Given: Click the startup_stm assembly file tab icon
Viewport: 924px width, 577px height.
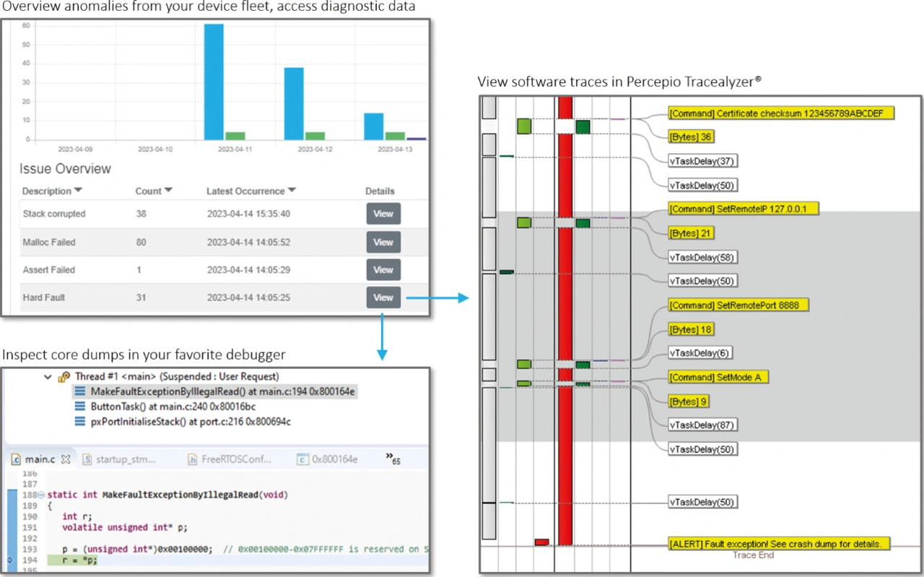Looking at the screenshot, I should click(87, 459).
